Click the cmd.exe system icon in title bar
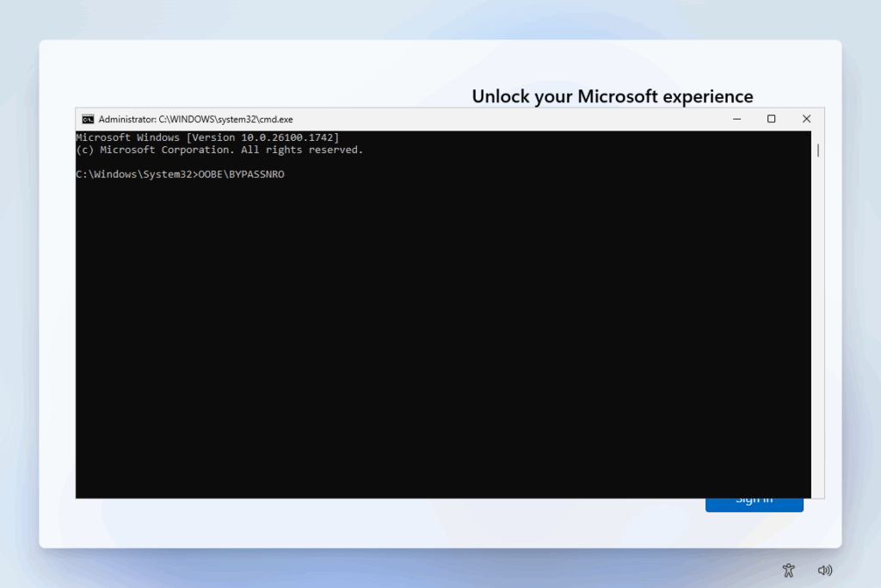The image size is (881, 588). [x=88, y=119]
